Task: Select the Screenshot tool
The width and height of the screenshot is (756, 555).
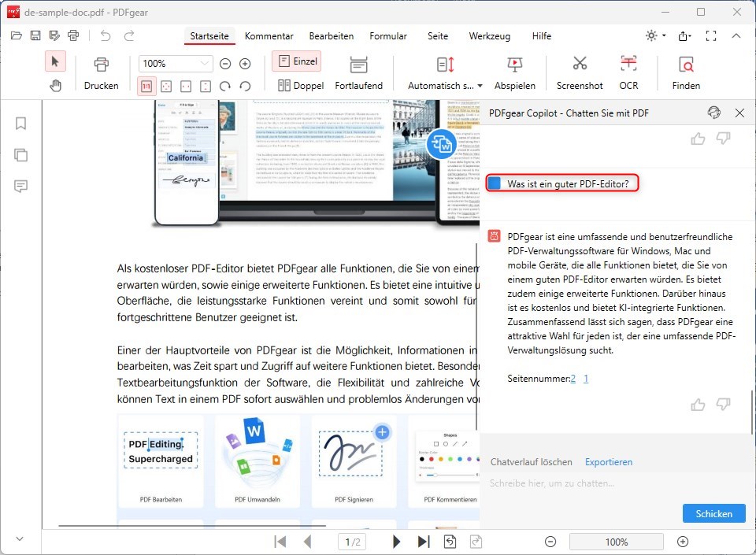Action: pyautogui.click(x=580, y=73)
